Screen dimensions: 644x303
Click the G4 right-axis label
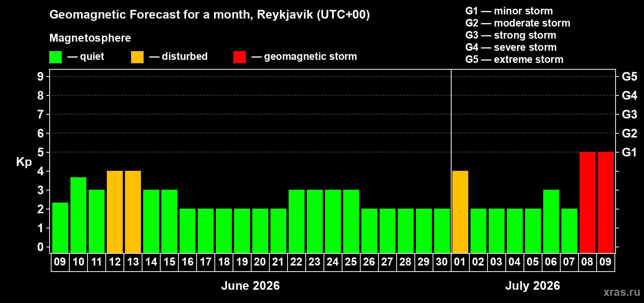point(630,95)
